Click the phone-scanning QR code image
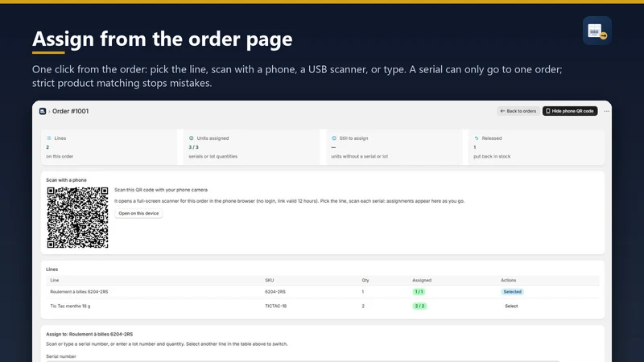 coord(77,217)
